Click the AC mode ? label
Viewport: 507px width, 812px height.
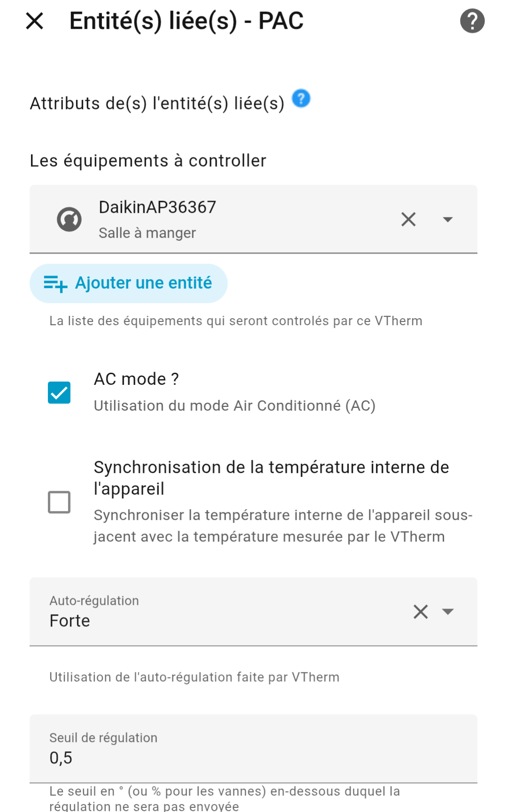point(136,379)
